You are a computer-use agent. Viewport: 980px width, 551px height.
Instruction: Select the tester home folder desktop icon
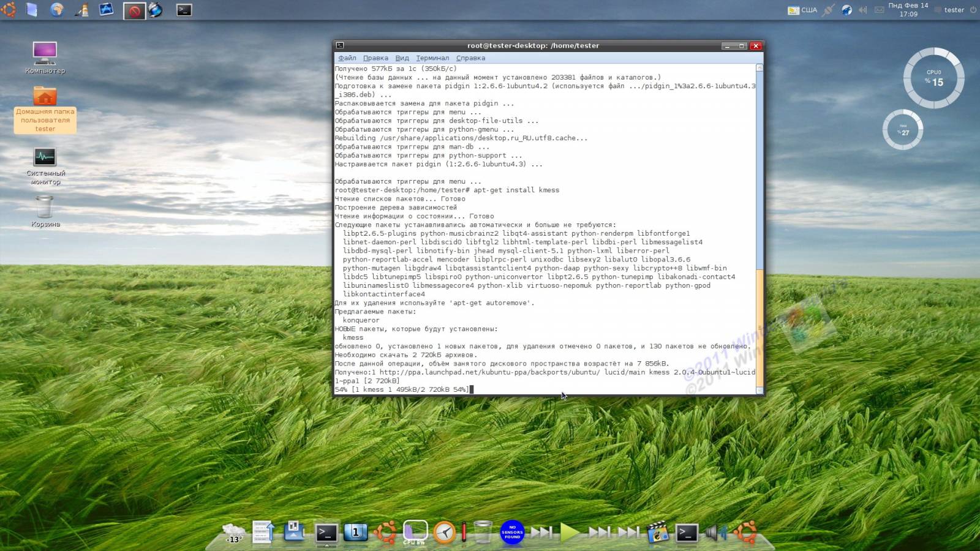click(x=45, y=110)
